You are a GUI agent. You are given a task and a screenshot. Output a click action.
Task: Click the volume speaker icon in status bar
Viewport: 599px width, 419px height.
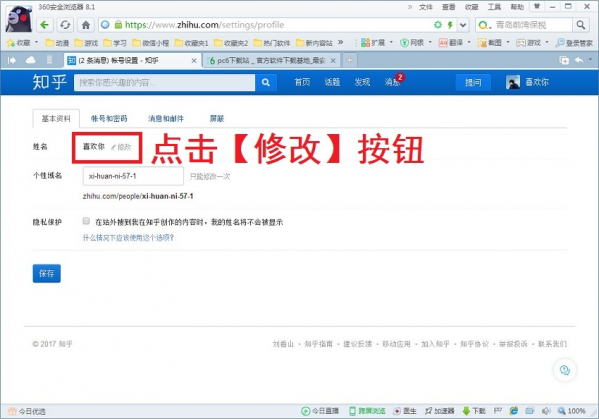click(x=546, y=411)
